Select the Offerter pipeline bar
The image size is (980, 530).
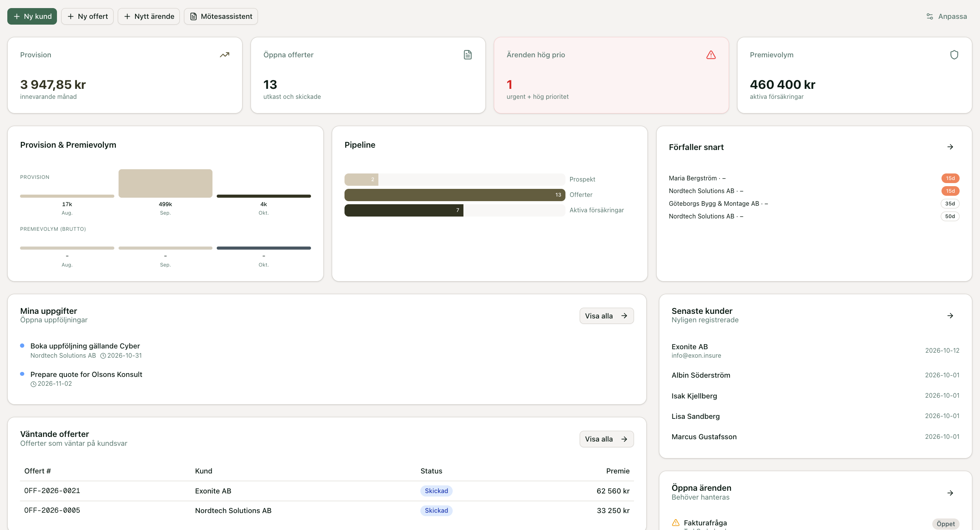click(455, 195)
